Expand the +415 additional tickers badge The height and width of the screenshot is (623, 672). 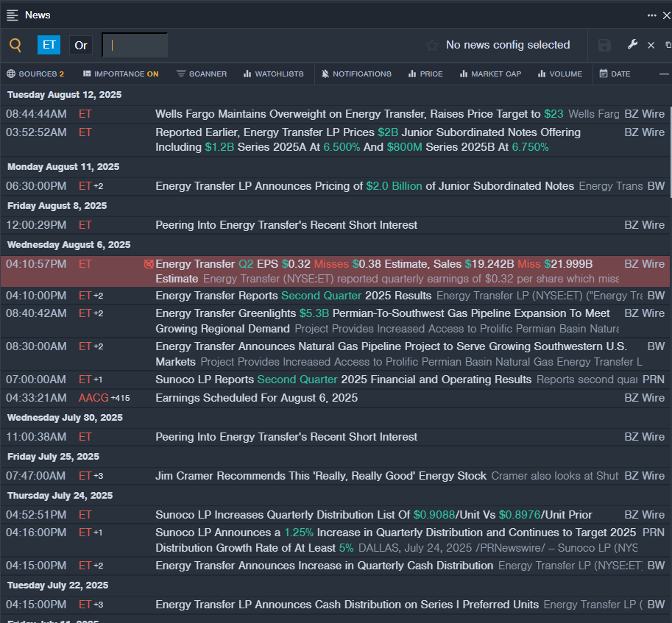point(121,398)
